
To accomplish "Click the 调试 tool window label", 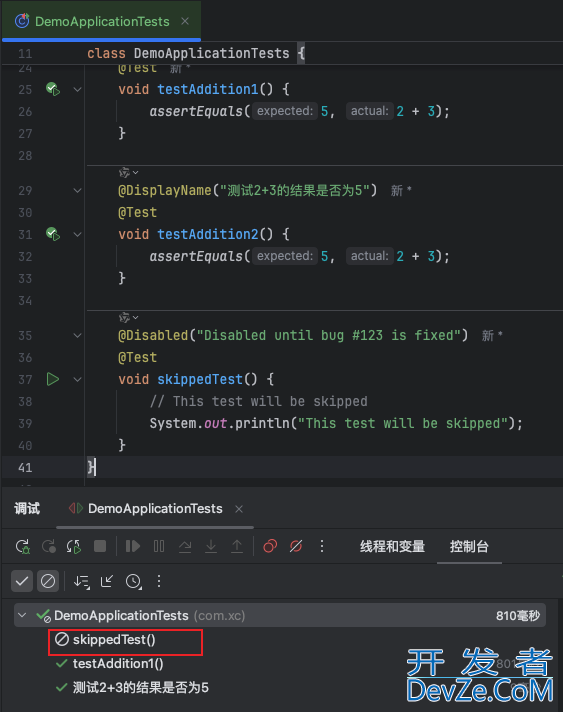I will coord(27,508).
